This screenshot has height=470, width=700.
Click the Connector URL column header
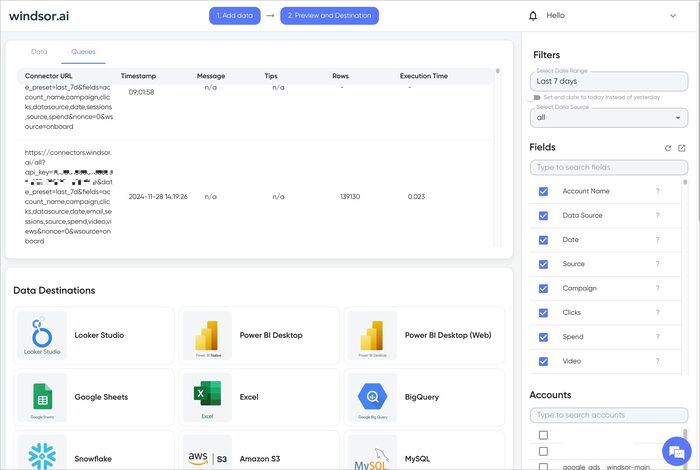(x=48, y=76)
